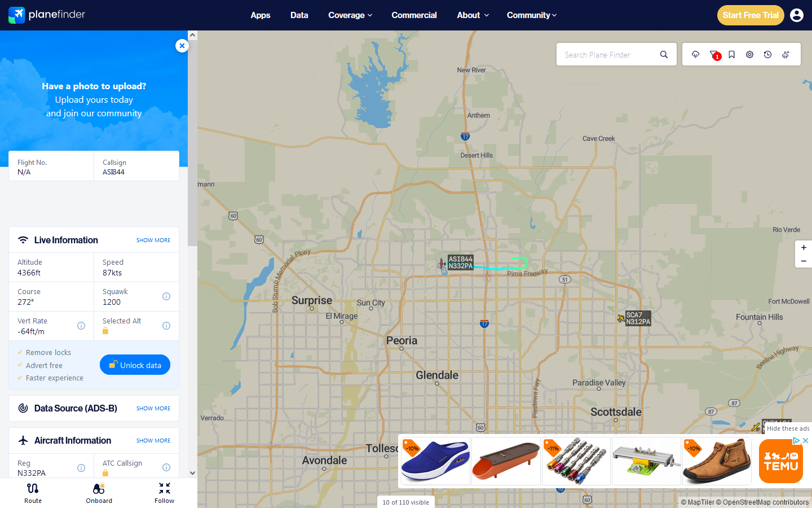Open the Temu logo ad
Screen dimensions: 812x508
tap(781, 461)
